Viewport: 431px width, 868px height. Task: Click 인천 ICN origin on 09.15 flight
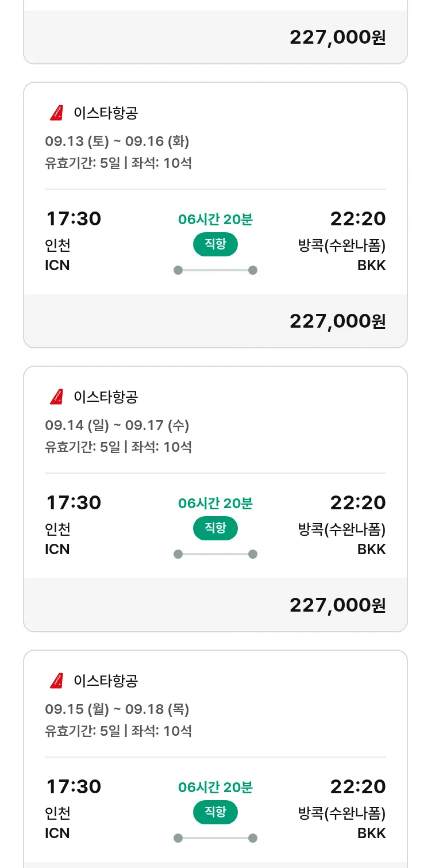point(57,823)
